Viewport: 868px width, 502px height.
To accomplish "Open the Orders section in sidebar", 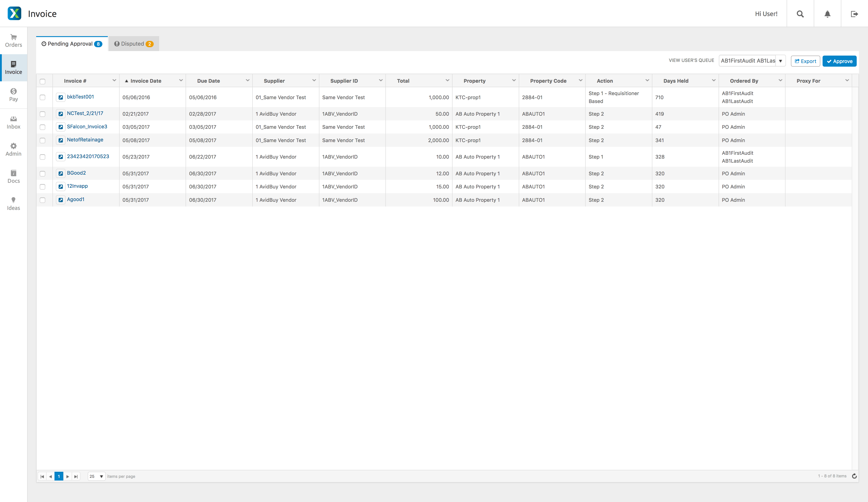I will (x=13, y=41).
